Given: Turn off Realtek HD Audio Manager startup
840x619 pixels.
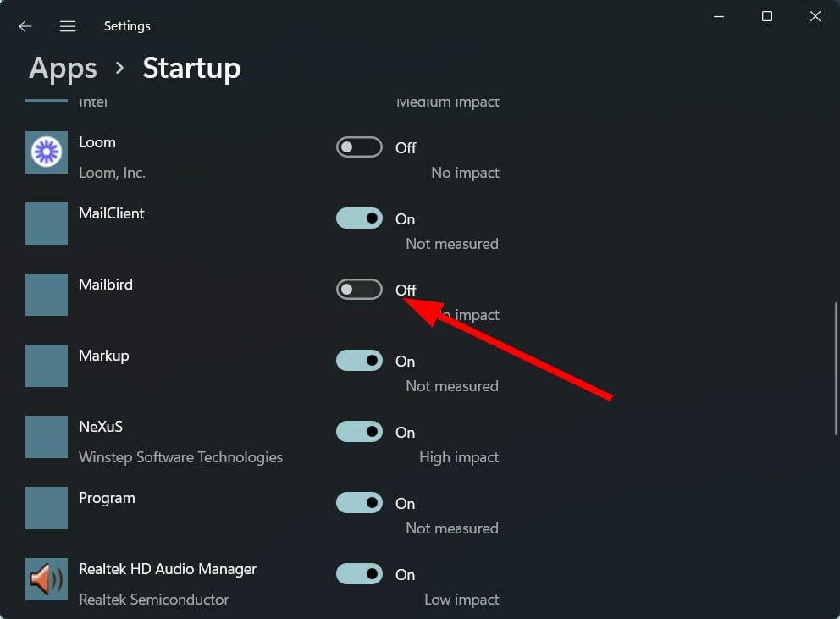Looking at the screenshot, I should point(359,573).
